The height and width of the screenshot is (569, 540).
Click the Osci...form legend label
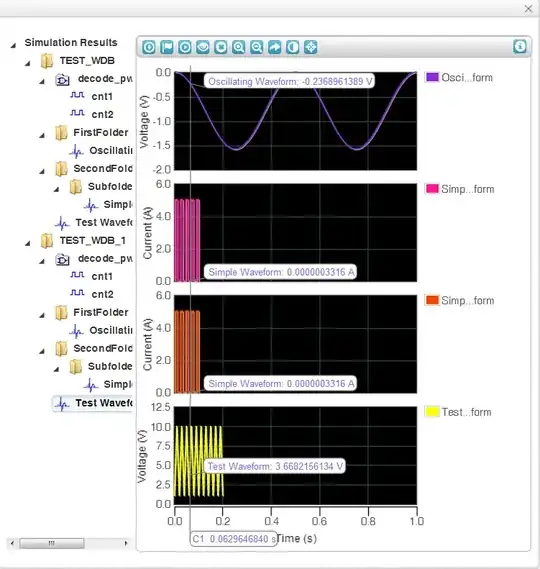point(467,78)
